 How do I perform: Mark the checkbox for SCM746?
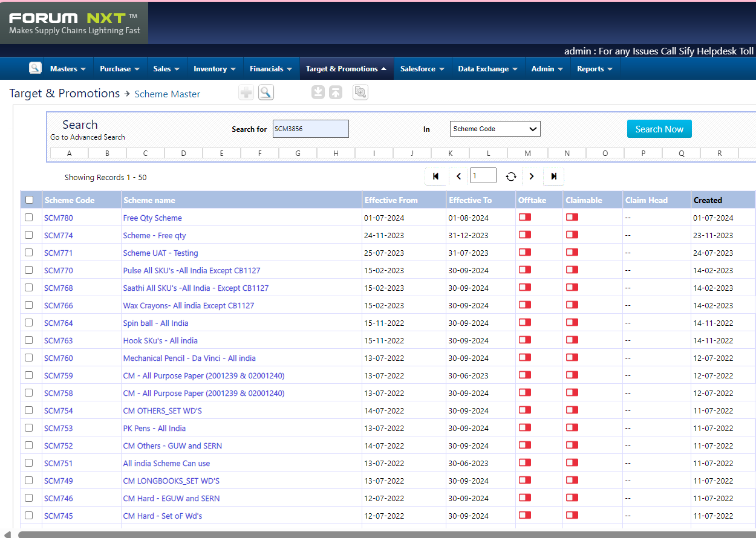click(x=29, y=498)
